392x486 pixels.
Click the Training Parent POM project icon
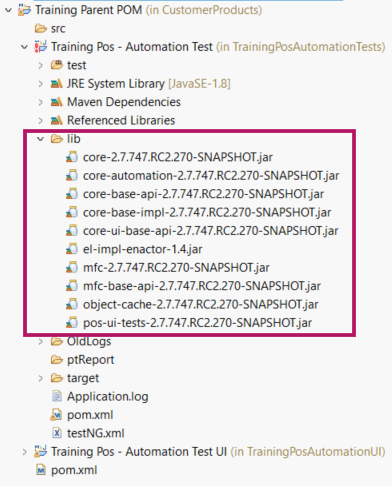coord(24,10)
